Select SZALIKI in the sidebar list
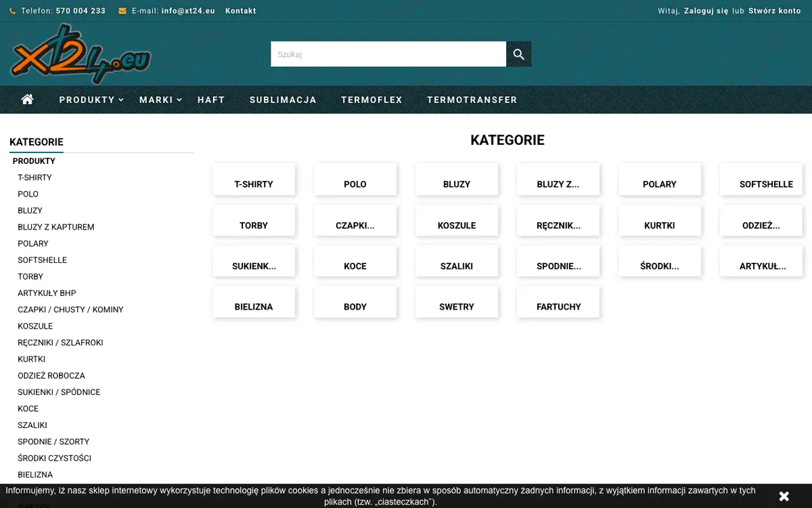Screen dimensions: 812x508 click(x=32, y=425)
